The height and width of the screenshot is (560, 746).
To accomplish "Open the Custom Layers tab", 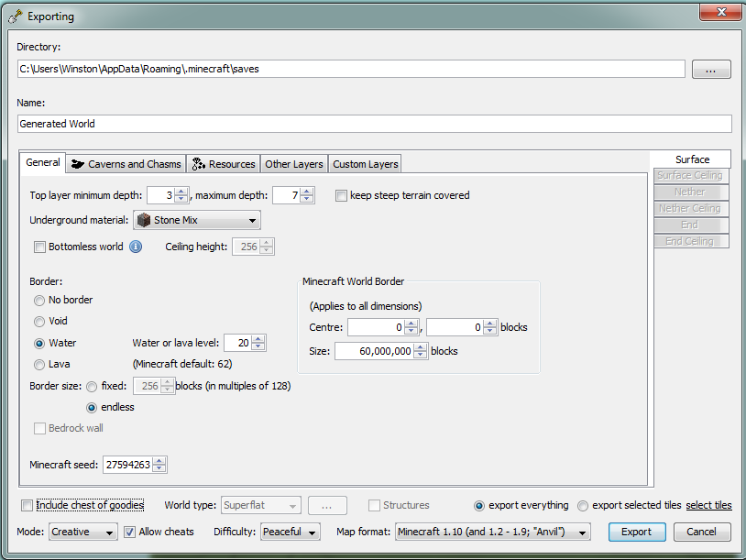I will click(365, 164).
